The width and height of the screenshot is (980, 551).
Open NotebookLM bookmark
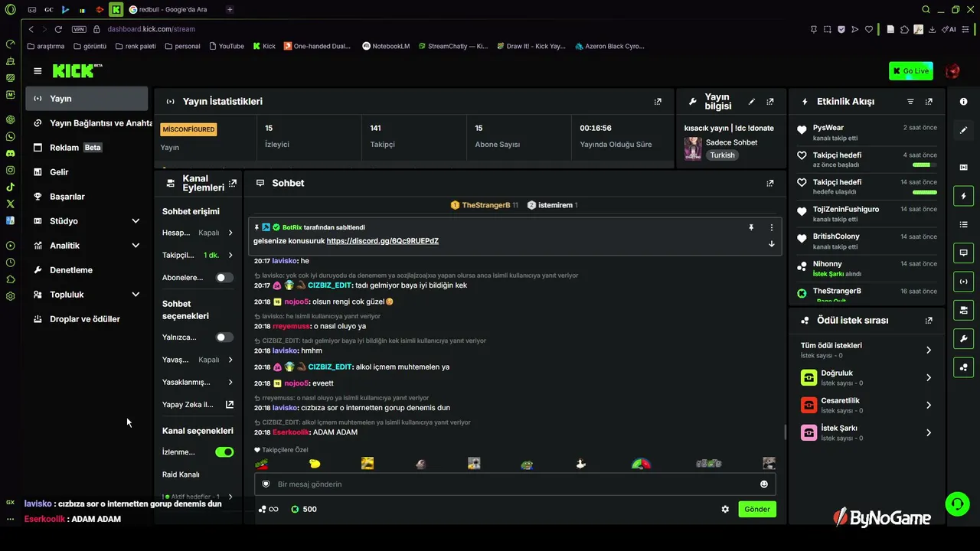[x=385, y=46]
